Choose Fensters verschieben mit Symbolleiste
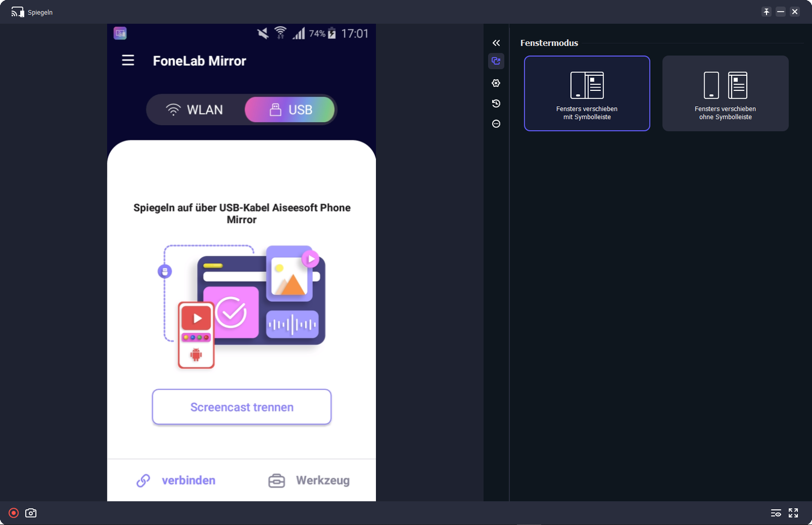Viewport: 812px width, 525px height. click(587, 93)
